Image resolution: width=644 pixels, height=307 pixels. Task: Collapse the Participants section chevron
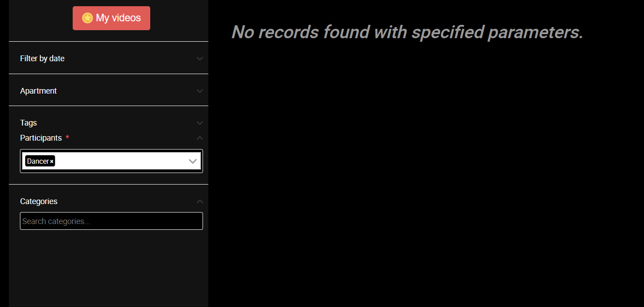[200, 138]
